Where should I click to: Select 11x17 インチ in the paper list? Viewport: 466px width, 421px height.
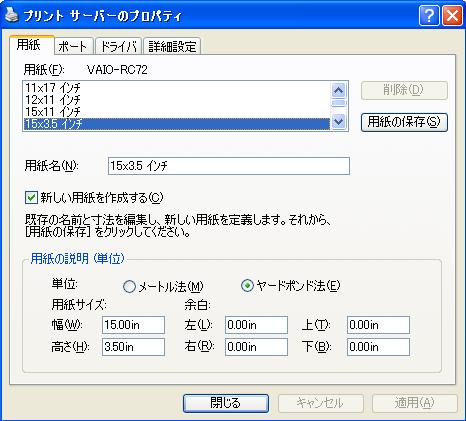(177, 88)
